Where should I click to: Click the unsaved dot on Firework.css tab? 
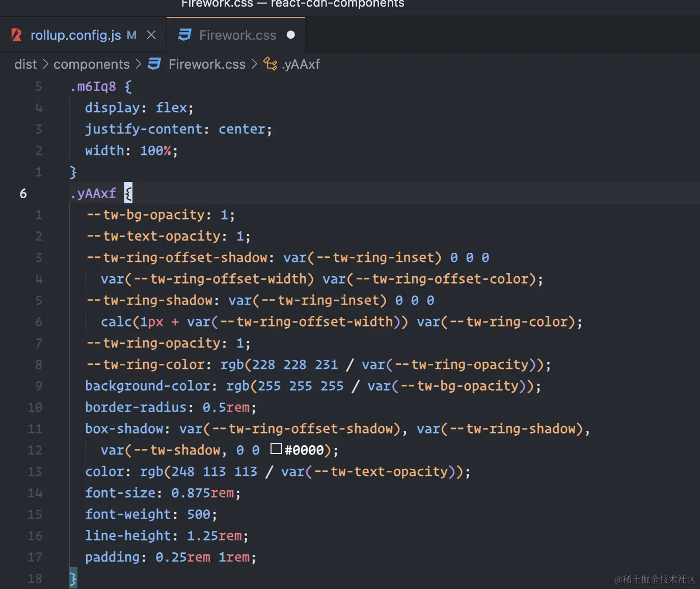[291, 35]
